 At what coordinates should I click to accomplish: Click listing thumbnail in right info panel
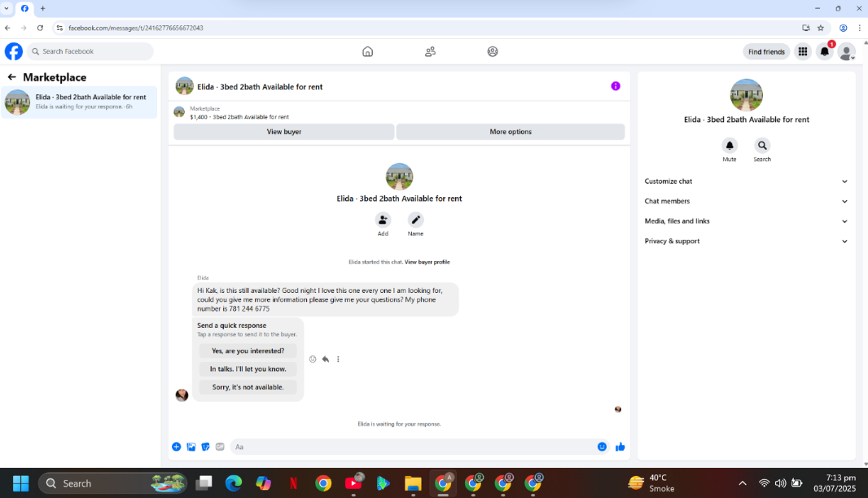pos(746,95)
